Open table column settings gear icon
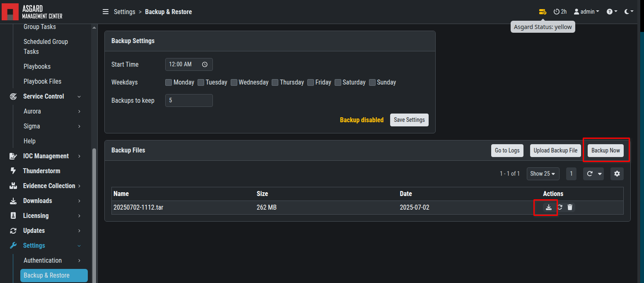The image size is (644, 283). click(617, 174)
